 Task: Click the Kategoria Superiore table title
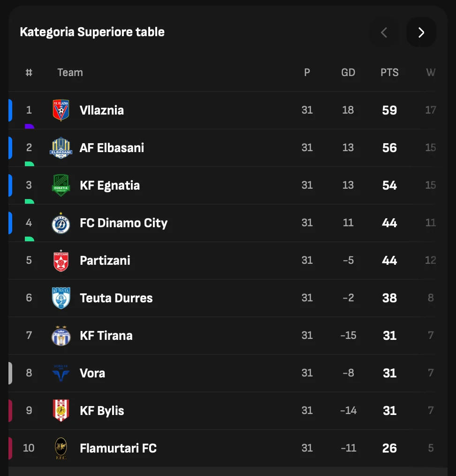click(92, 32)
